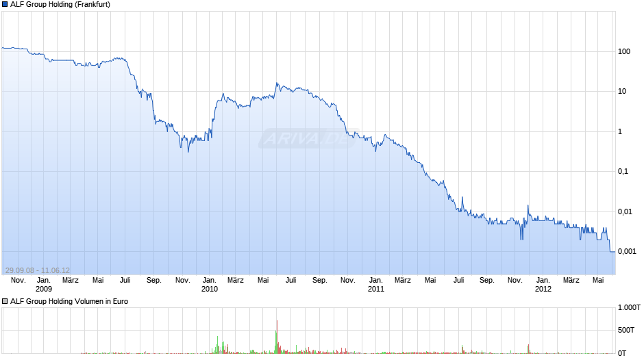644x360 pixels.
Task: Click the 'Jan. 2012' x-axis label
Action: pos(543,285)
